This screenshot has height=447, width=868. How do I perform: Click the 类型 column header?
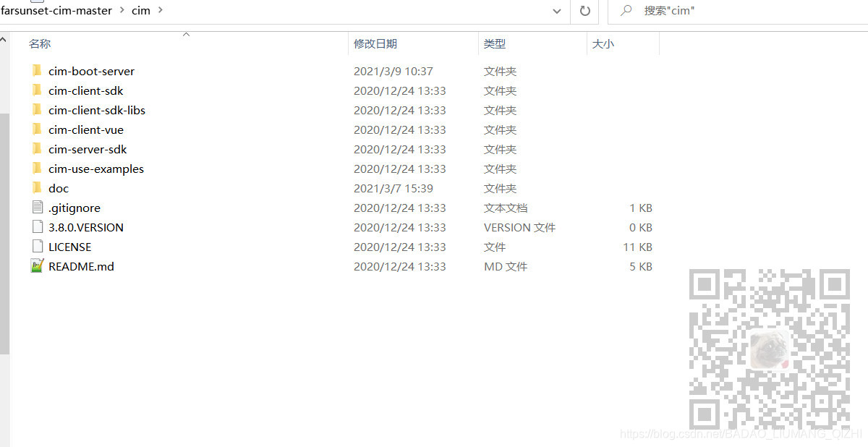(x=495, y=43)
